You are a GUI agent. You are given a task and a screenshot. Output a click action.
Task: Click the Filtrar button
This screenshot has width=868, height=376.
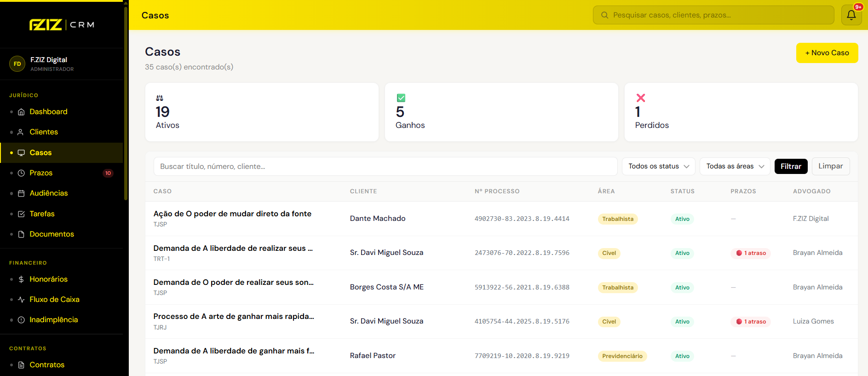coord(791,166)
